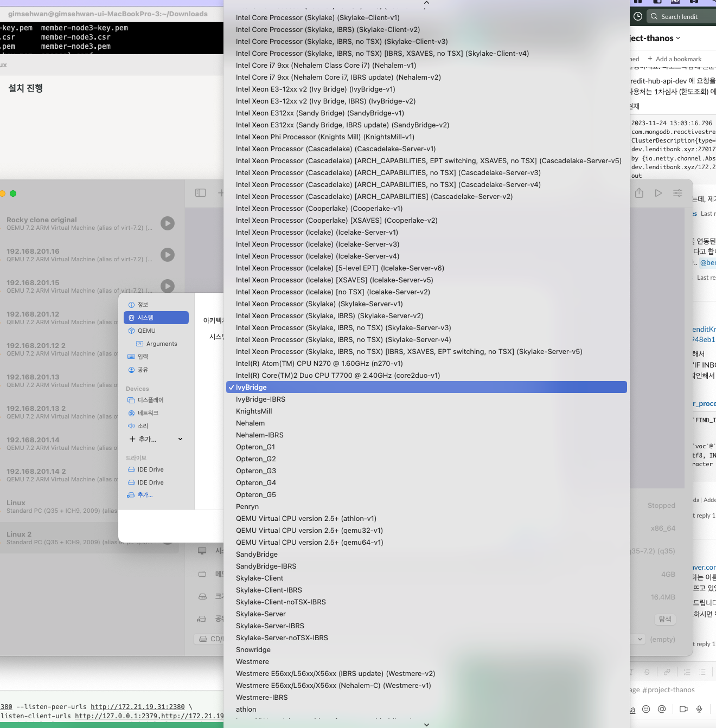Choose IvyBridge-IBRS from CPU list
Viewport: 716px width, 728px height.
tap(426, 399)
